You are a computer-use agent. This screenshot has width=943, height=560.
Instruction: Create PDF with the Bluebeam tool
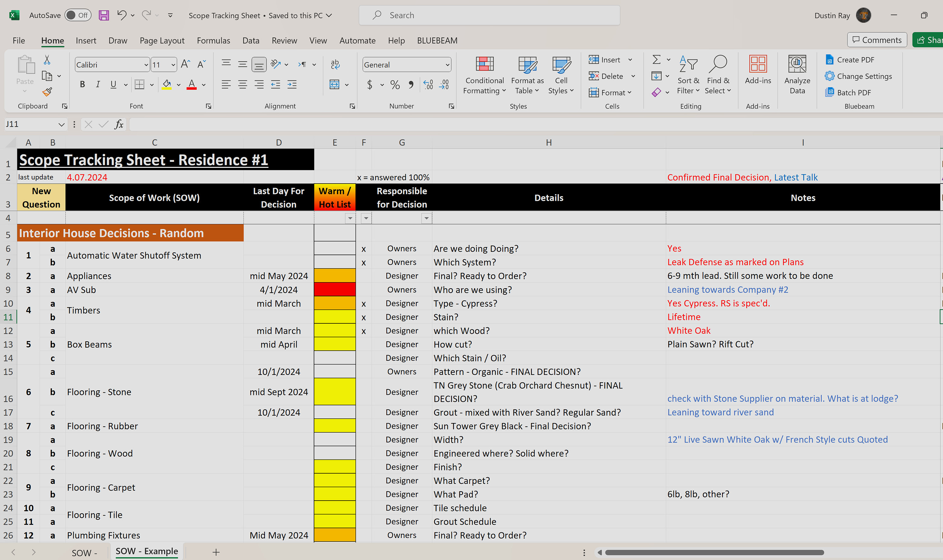pos(850,60)
